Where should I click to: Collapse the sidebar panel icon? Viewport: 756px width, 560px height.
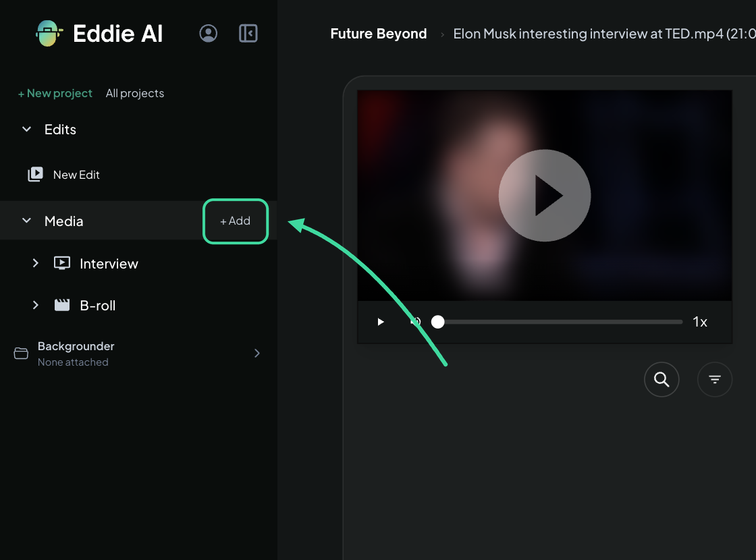tap(248, 33)
